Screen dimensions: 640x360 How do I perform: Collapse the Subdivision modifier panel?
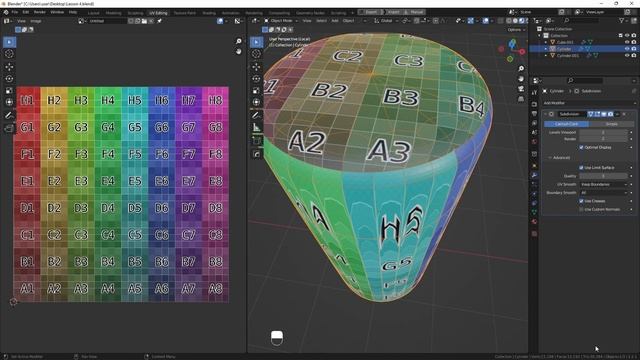[x=546, y=114]
